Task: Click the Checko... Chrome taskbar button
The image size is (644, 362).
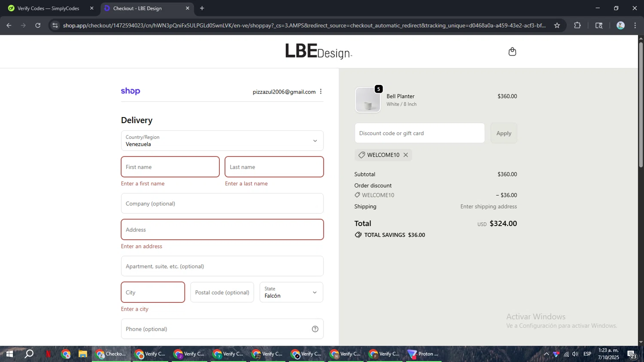Action: click(111, 354)
